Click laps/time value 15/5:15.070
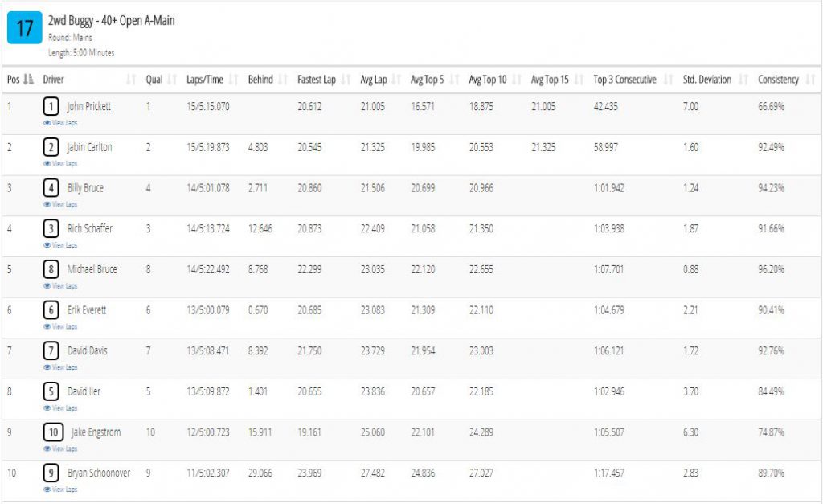Viewport: 823px width, 504px height. click(208, 107)
